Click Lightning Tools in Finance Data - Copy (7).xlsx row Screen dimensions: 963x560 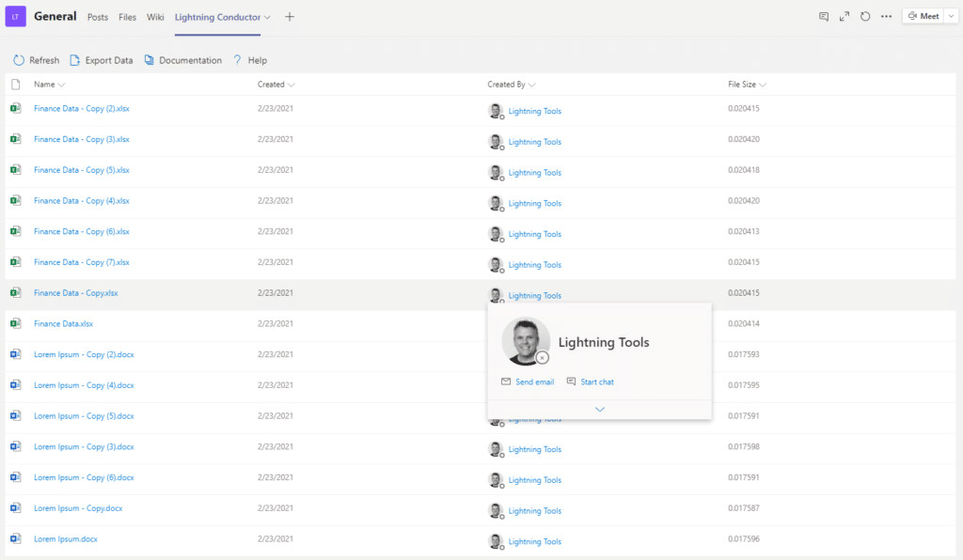(534, 264)
